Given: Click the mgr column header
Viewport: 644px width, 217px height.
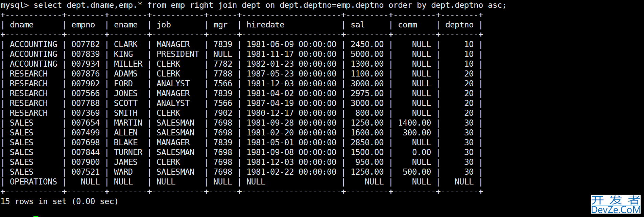Looking at the screenshot, I should point(220,25).
